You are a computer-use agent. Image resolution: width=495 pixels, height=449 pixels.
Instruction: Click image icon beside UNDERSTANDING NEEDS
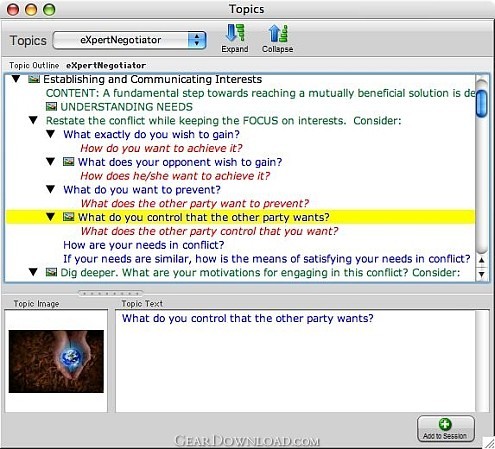point(51,107)
